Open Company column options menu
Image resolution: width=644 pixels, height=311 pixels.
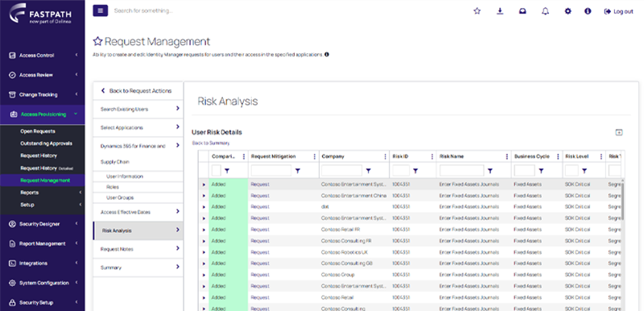[385, 156]
